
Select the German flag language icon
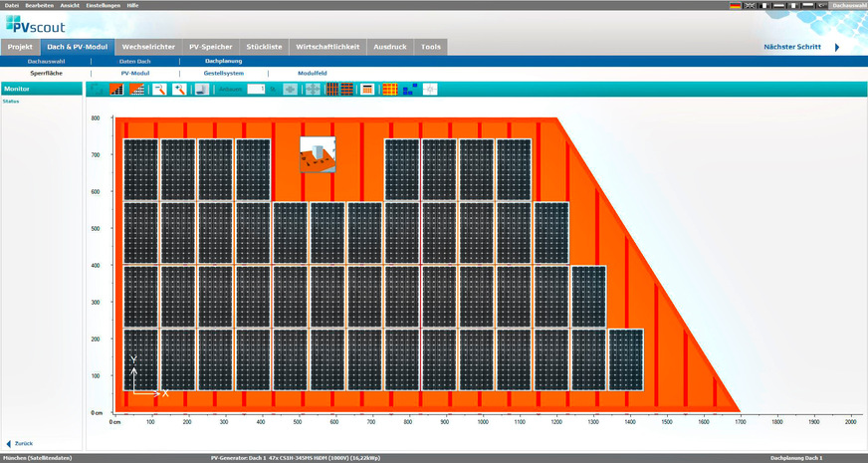pos(736,5)
